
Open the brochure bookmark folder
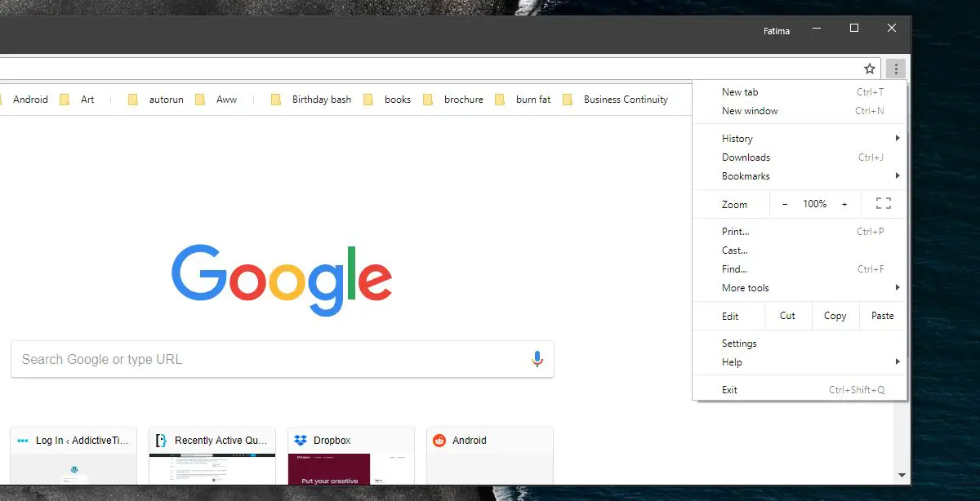(453, 100)
